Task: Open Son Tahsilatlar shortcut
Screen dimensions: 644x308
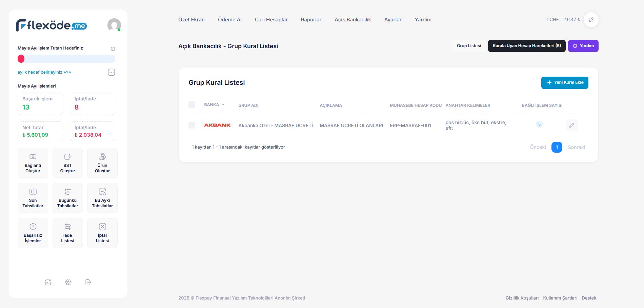Action: (33, 198)
